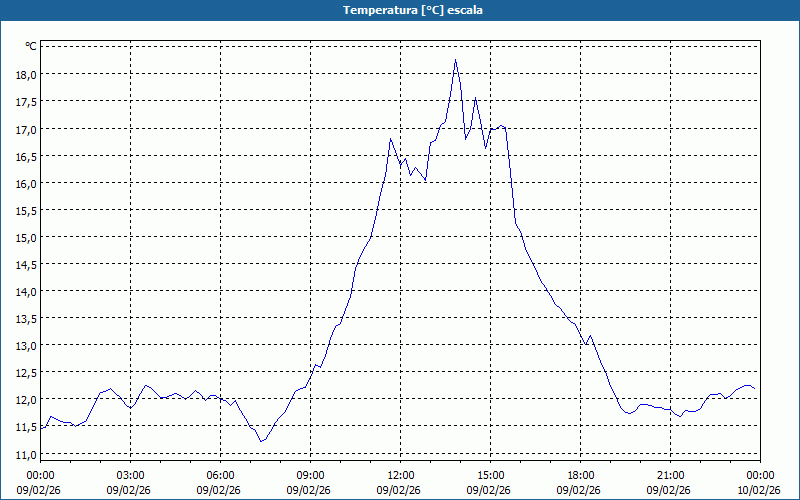Click the 10/02/26 date label
Image resolution: width=800 pixels, height=500 pixels.
tap(759, 490)
